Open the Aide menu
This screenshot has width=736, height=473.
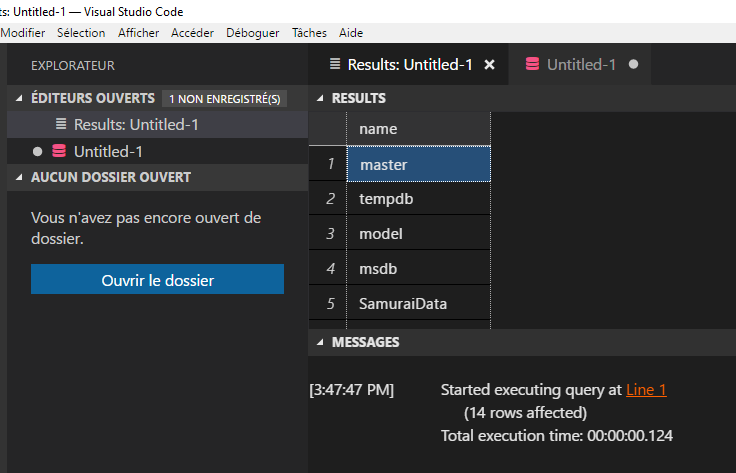pyautogui.click(x=351, y=33)
